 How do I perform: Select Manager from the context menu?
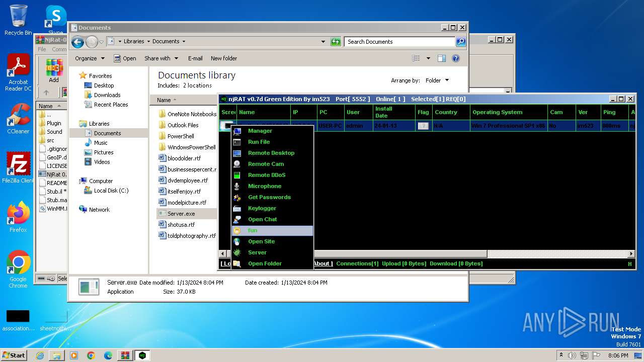(272, 131)
